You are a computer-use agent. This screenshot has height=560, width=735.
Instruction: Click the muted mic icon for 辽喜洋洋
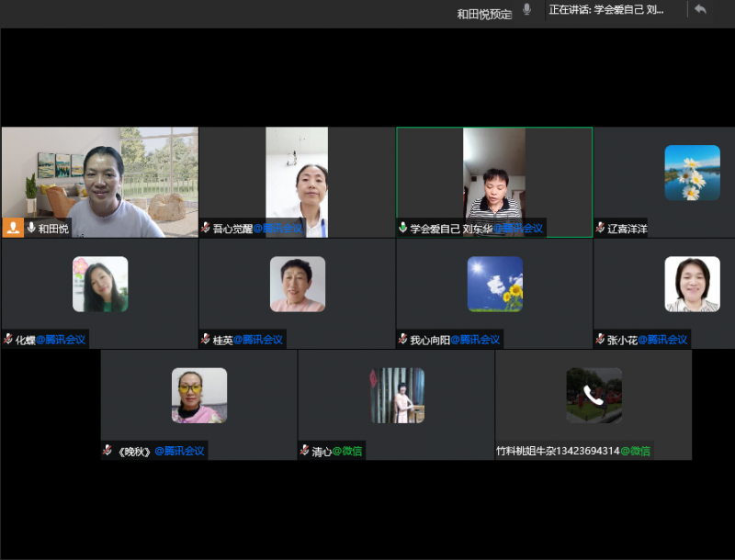coord(600,228)
